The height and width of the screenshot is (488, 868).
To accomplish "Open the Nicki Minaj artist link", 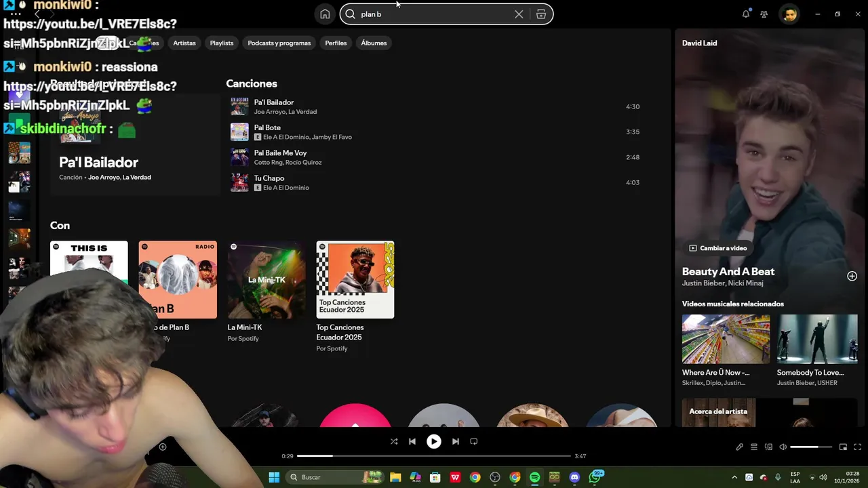I will tap(746, 283).
